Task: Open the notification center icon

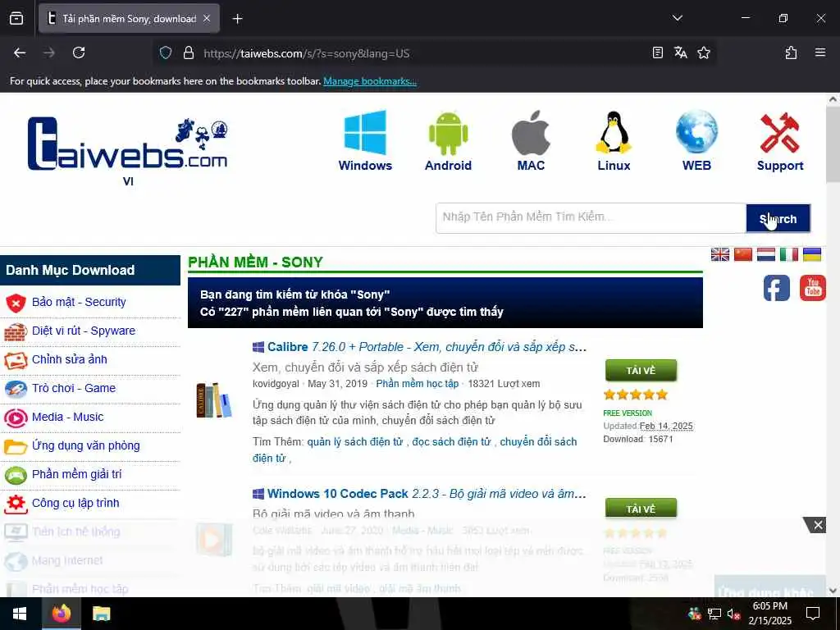Action: click(x=813, y=614)
